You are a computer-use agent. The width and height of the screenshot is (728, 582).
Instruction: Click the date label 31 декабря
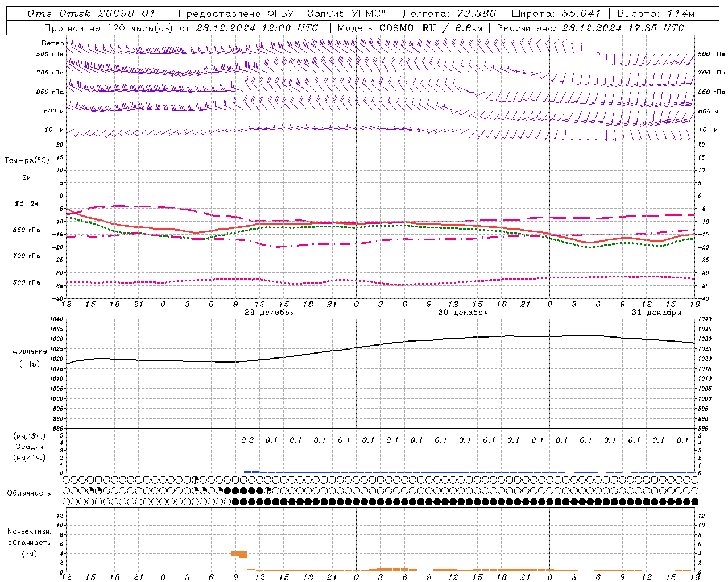click(656, 313)
